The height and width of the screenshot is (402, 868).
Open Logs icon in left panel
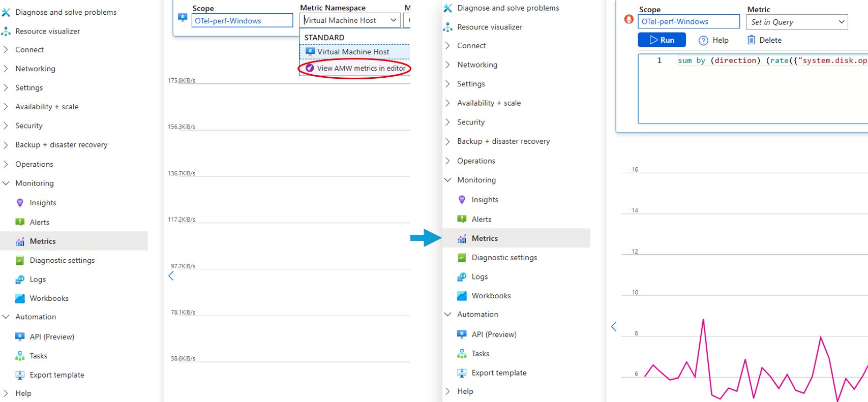(20, 280)
